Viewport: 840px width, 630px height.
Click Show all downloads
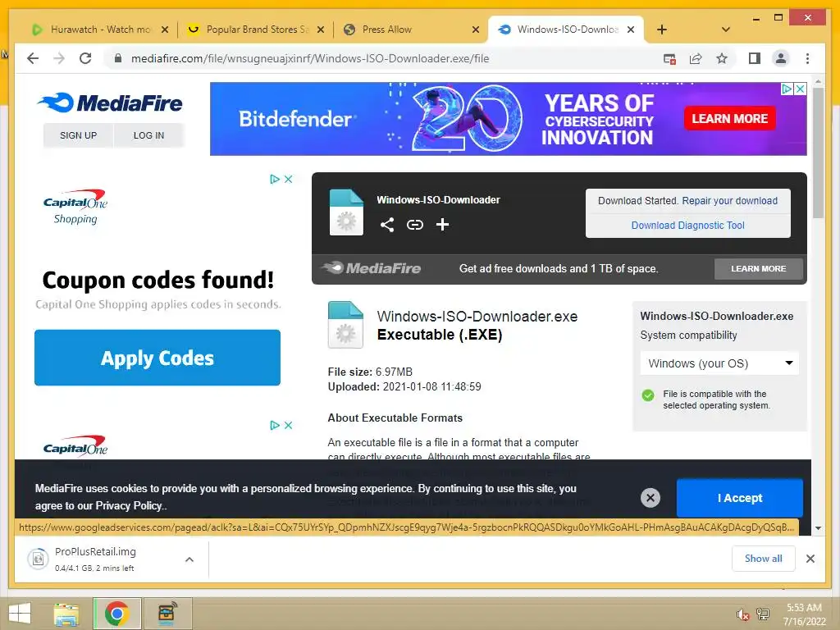point(764,559)
